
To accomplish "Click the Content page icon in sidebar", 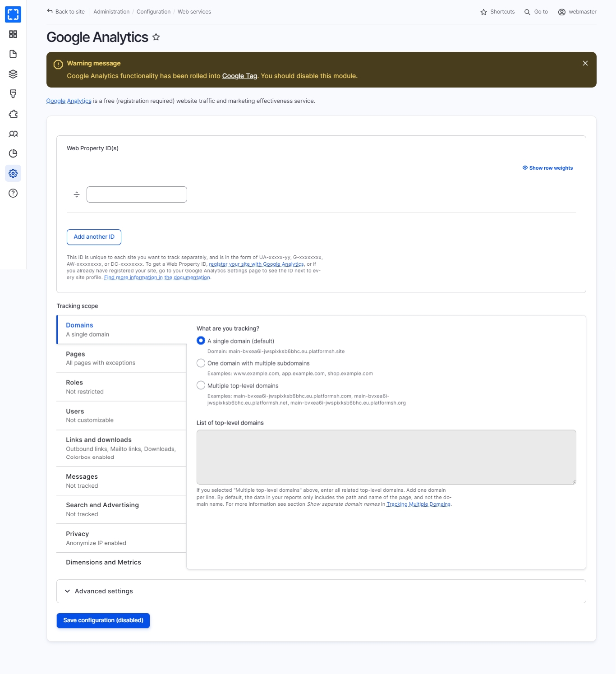I will (x=13, y=54).
